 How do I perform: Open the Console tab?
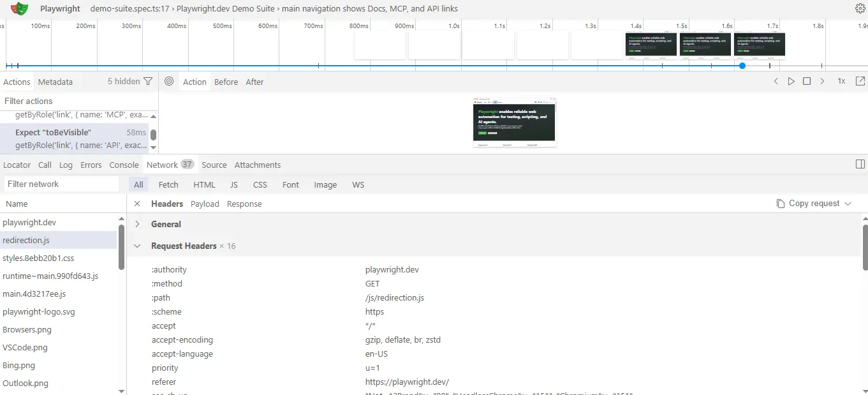124,165
